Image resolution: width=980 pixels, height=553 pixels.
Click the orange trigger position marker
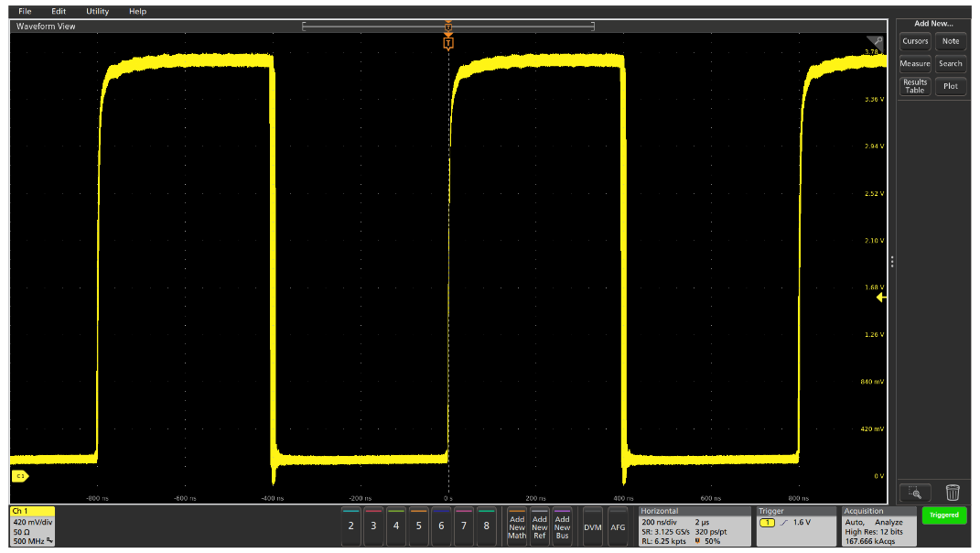coord(447,41)
